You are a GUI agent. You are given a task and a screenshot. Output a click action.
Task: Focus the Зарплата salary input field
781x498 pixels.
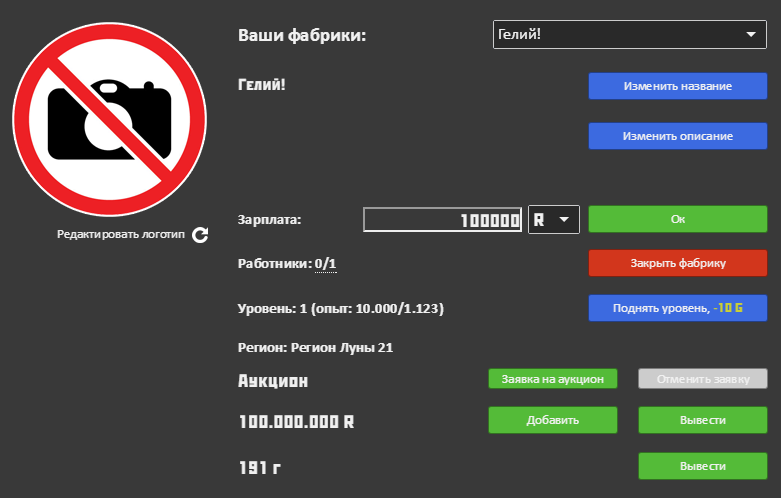(x=443, y=220)
